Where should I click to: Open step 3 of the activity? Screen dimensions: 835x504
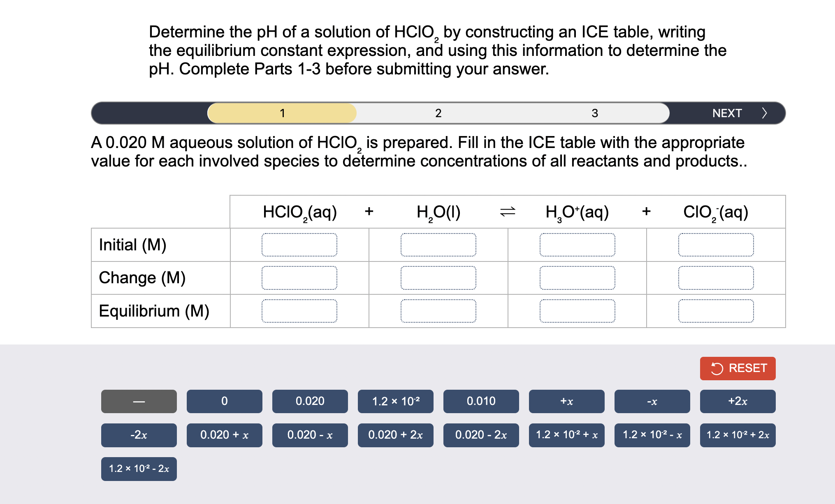click(x=595, y=113)
